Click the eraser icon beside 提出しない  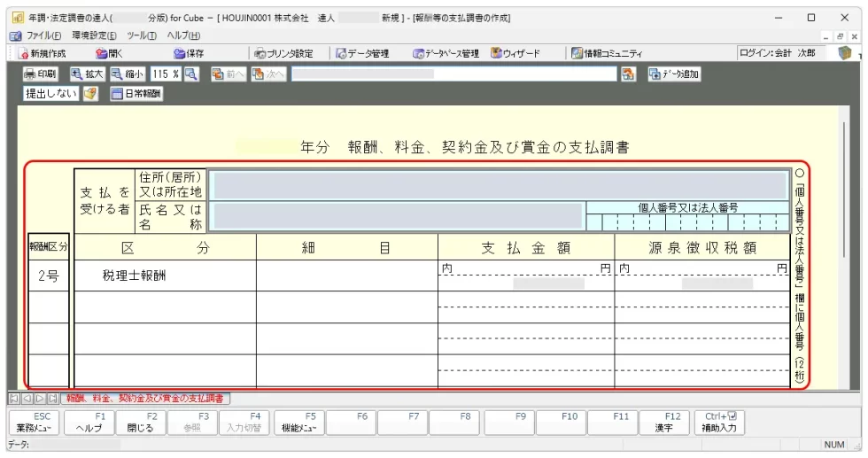pos(90,94)
